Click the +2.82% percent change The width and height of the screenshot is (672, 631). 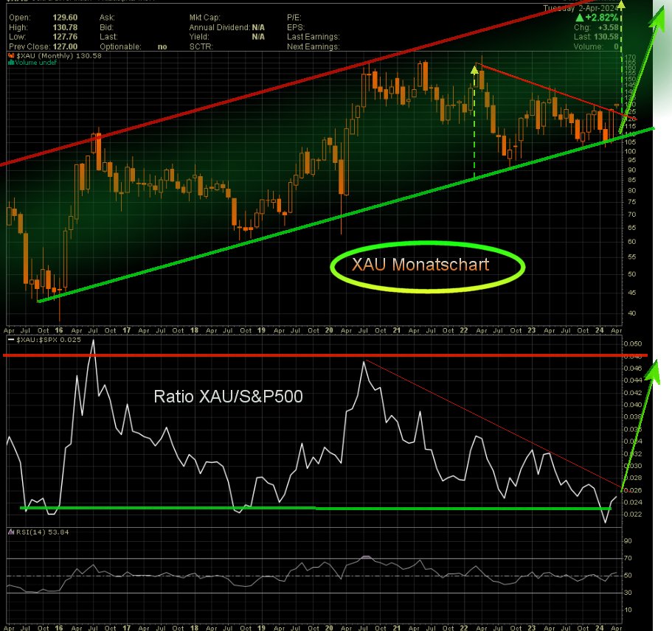pyautogui.click(x=602, y=18)
